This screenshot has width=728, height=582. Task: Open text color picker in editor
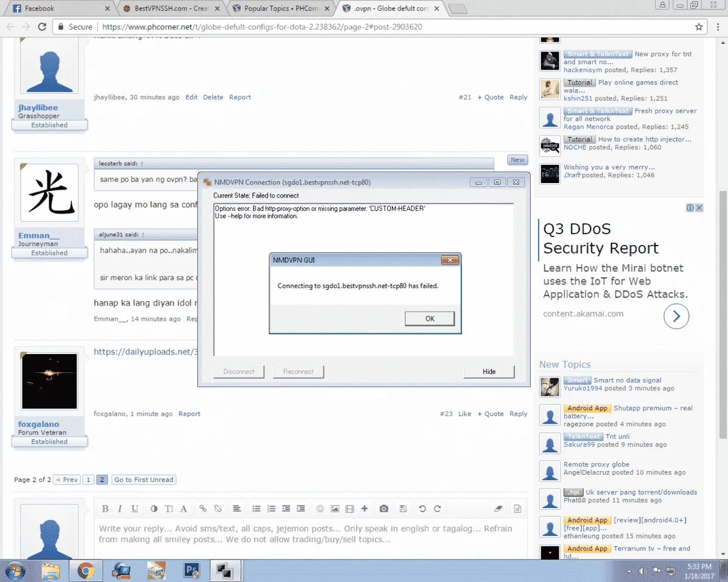[154, 509]
